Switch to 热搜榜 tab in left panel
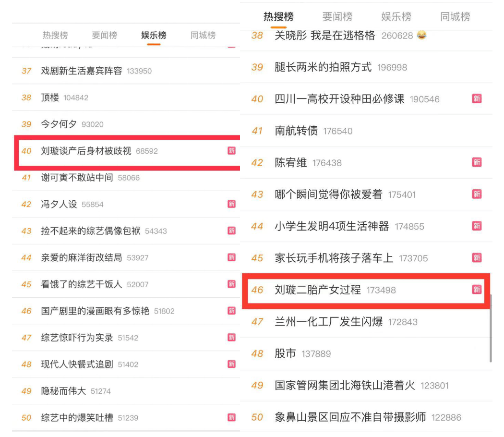The image size is (504, 437). coord(55,35)
